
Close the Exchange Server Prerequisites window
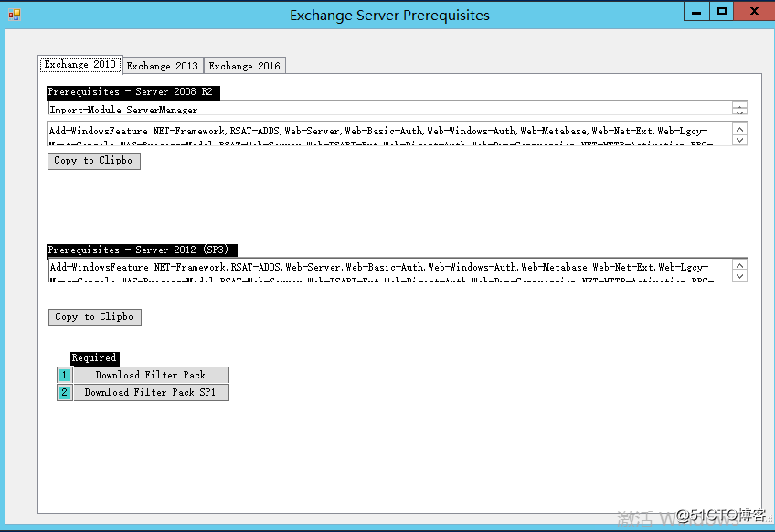pos(754,12)
